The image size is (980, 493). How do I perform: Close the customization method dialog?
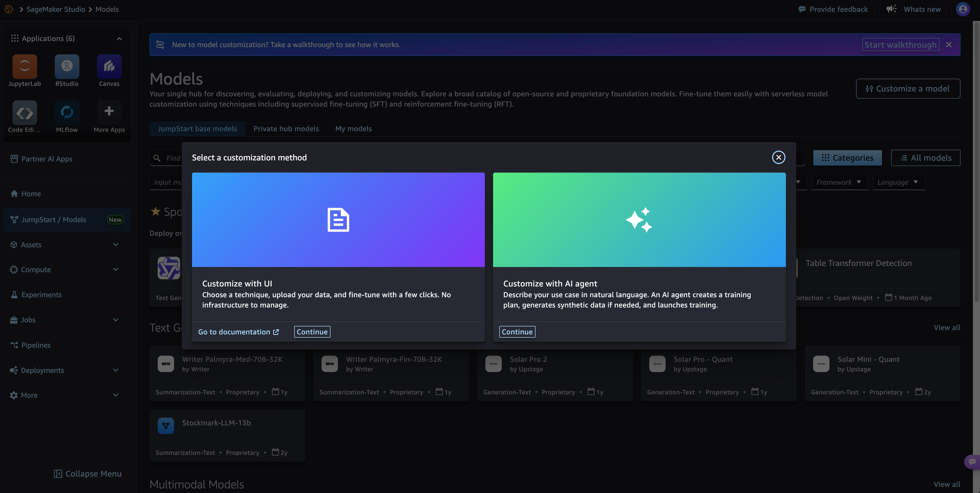click(x=778, y=157)
